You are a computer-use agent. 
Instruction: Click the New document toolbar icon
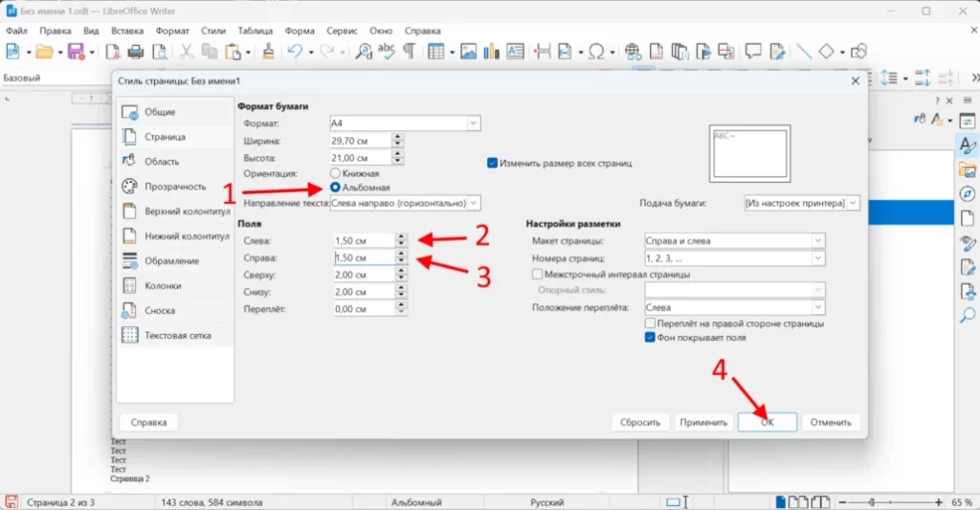(12, 52)
